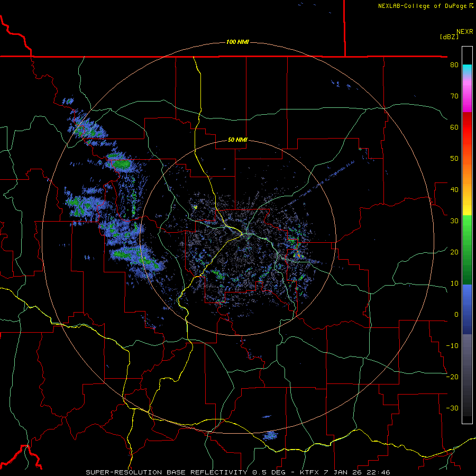This screenshot has height=476, width=476.
Task: Click the -10 value on the dBZ scale
Action: (x=452, y=346)
